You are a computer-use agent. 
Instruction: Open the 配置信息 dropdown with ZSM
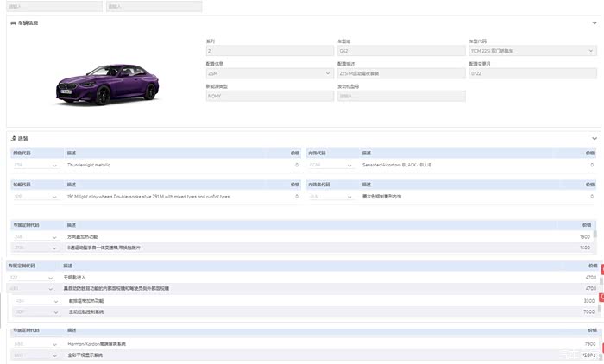[x=269, y=73]
